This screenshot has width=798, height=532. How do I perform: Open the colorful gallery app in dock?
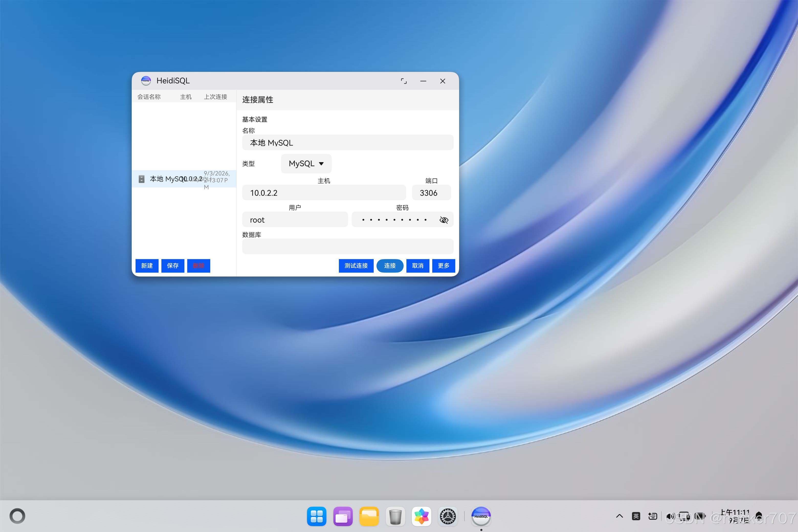pyautogui.click(x=422, y=516)
